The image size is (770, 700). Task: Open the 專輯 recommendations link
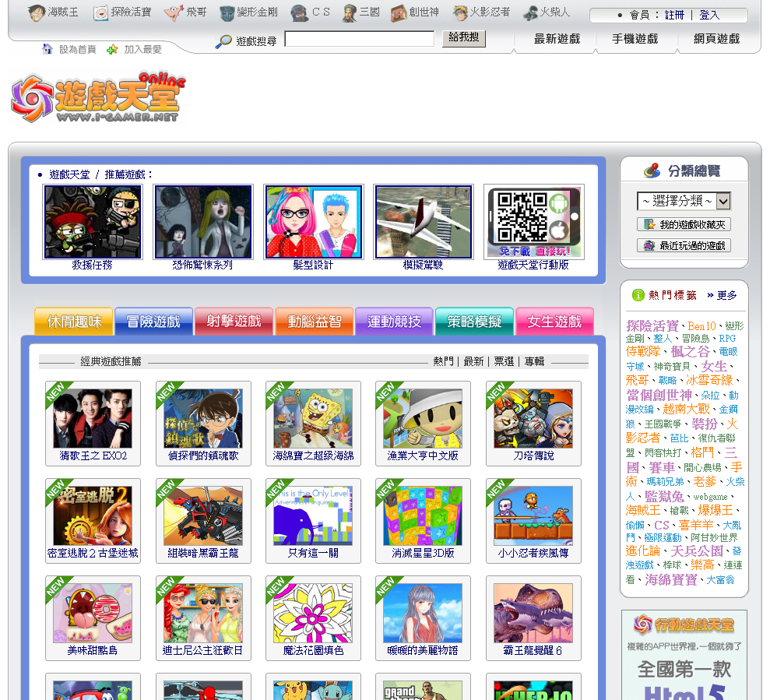534,361
